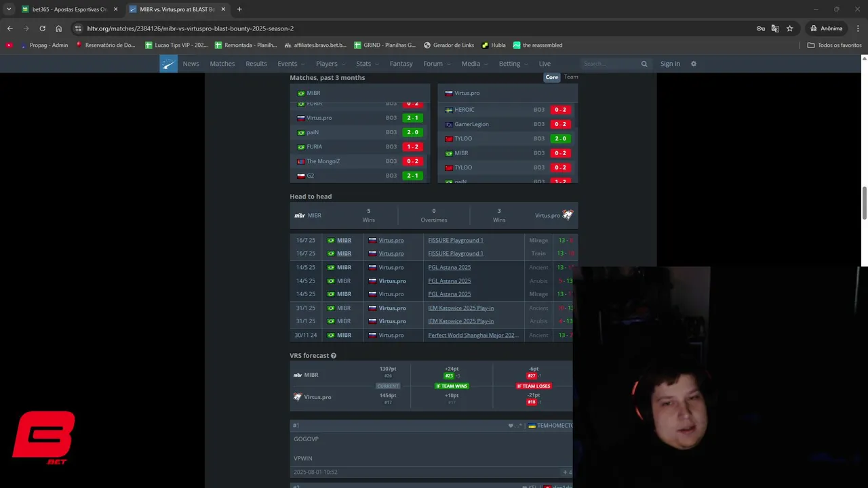
Task: Click the password key icon in address bar
Action: [x=761, y=28]
